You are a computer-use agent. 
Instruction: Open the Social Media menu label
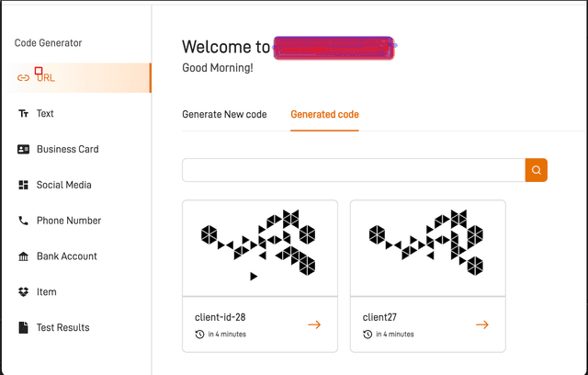coord(64,185)
